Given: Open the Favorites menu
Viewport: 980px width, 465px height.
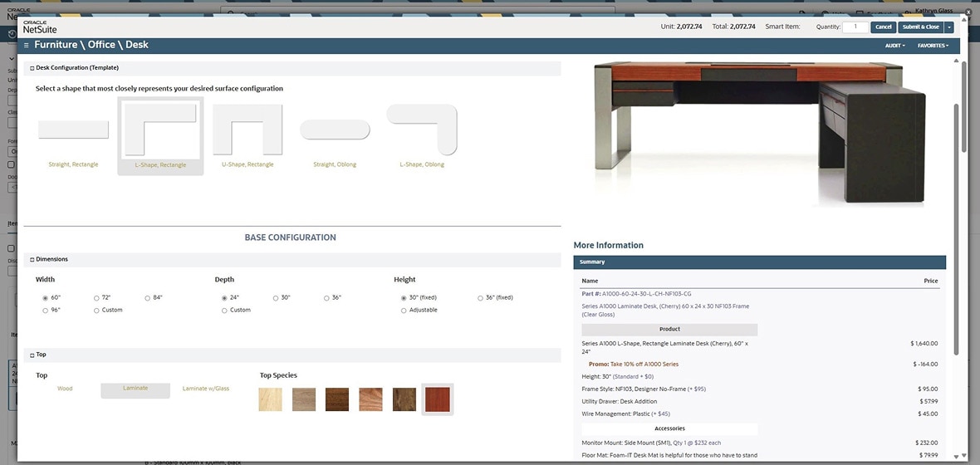Looking at the screenshot, I should pyautogui.click(x=933, y=46).
